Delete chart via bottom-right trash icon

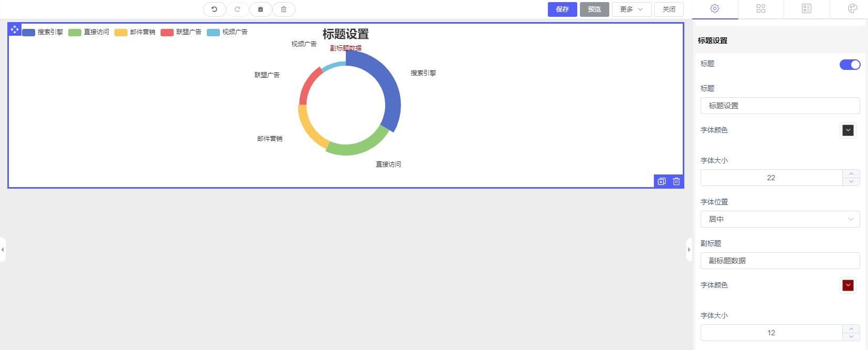[676, 181]
